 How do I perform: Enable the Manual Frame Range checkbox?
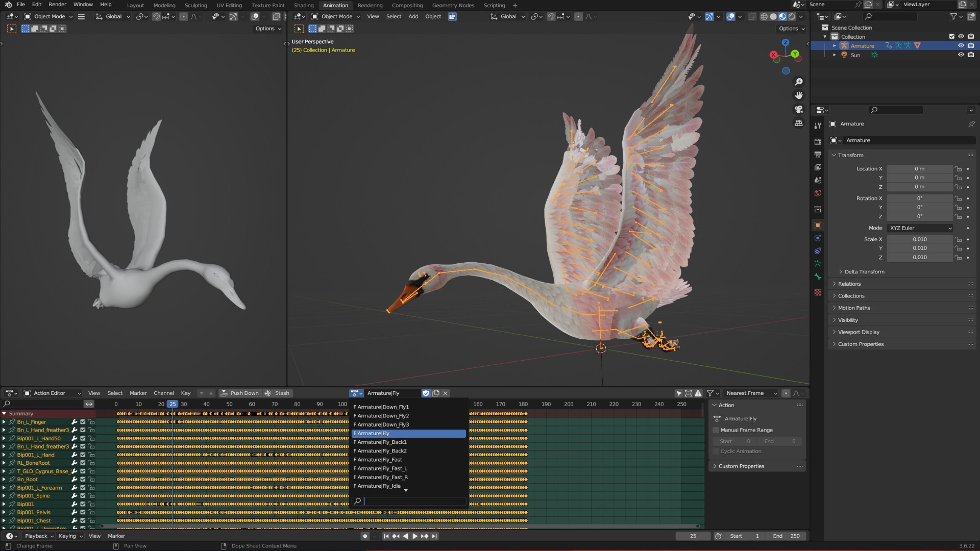[x=716, y=430]
